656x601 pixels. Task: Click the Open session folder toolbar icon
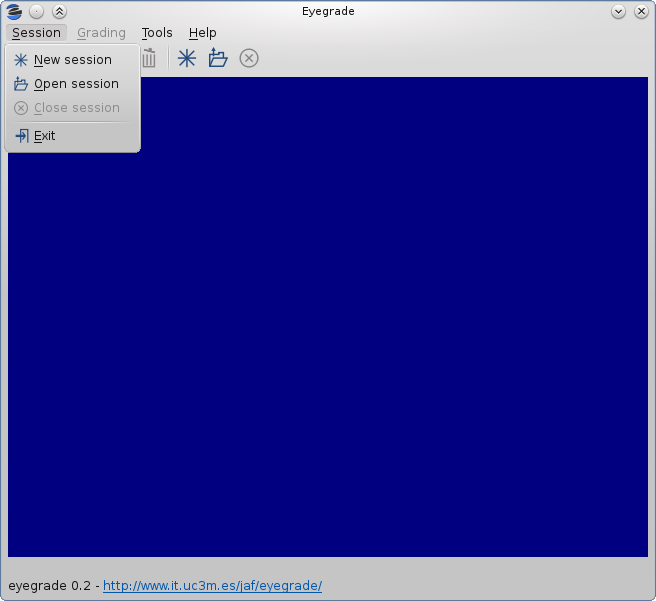click(x=218, y=58)
